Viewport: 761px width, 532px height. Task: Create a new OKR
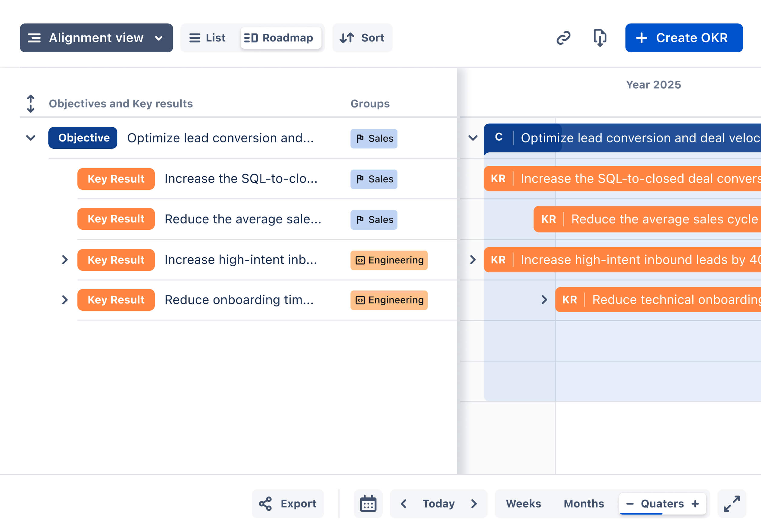(684, 38)
